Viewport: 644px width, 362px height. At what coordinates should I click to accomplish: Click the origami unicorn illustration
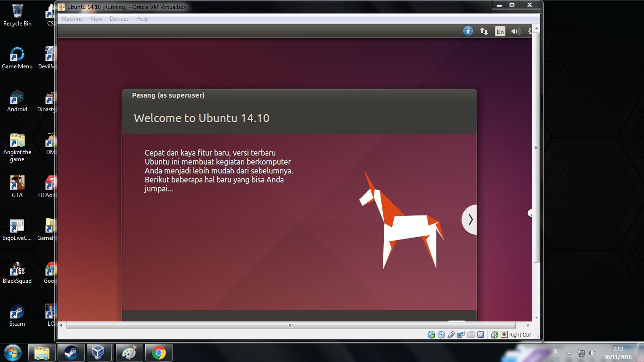[x=402, y=221]
